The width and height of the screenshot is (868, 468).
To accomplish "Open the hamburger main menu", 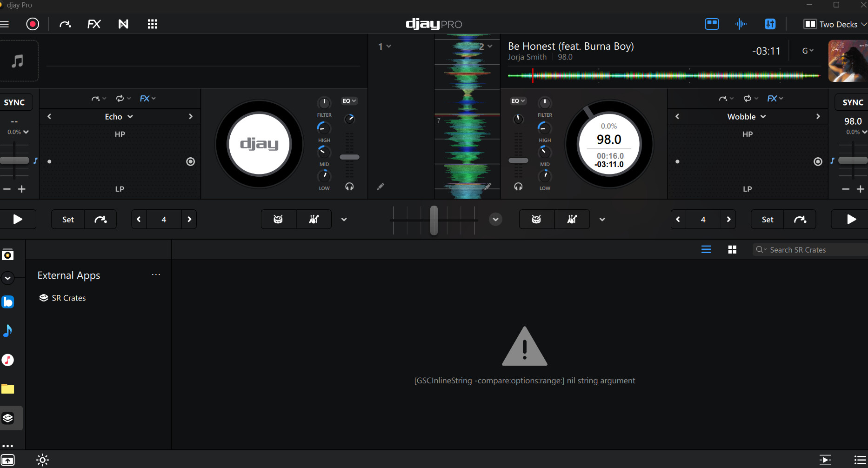I will (5, 24).
